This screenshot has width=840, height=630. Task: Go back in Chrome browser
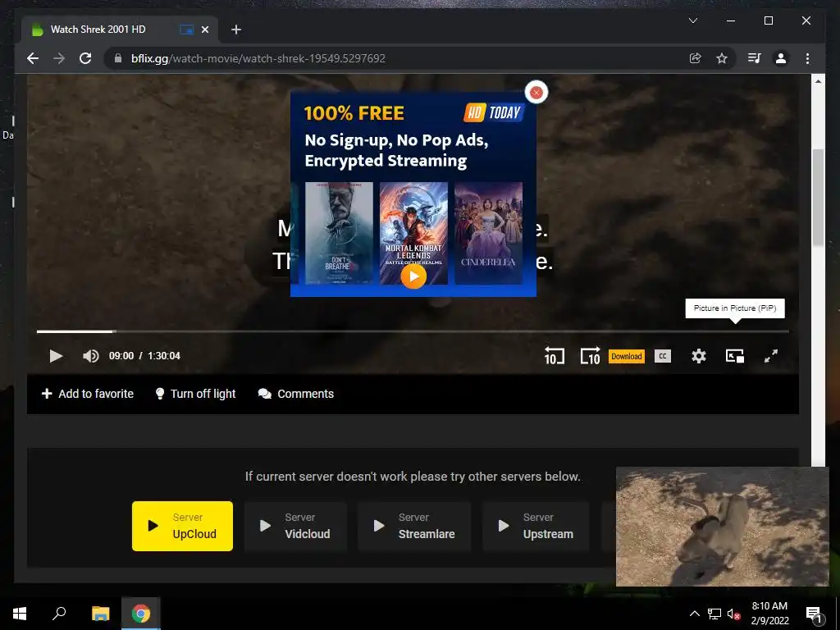pos(33,58)
